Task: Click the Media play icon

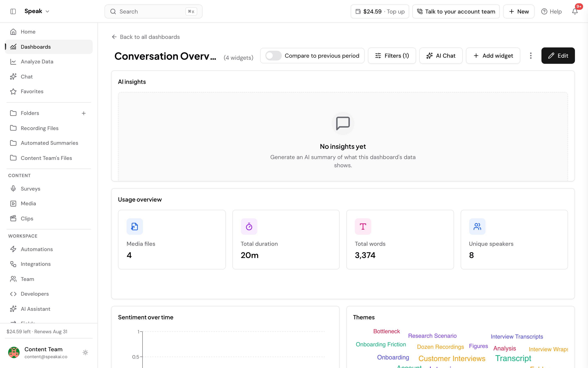Action: [x=13, y=203]
